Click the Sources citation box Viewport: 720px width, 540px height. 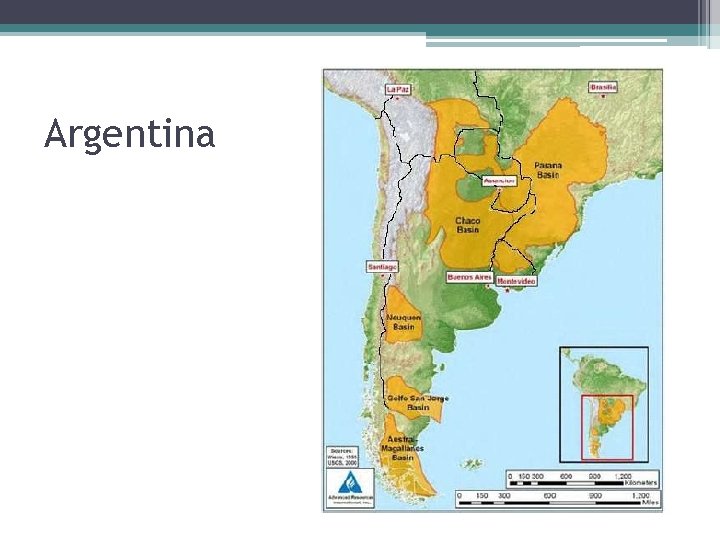(342, 457)
